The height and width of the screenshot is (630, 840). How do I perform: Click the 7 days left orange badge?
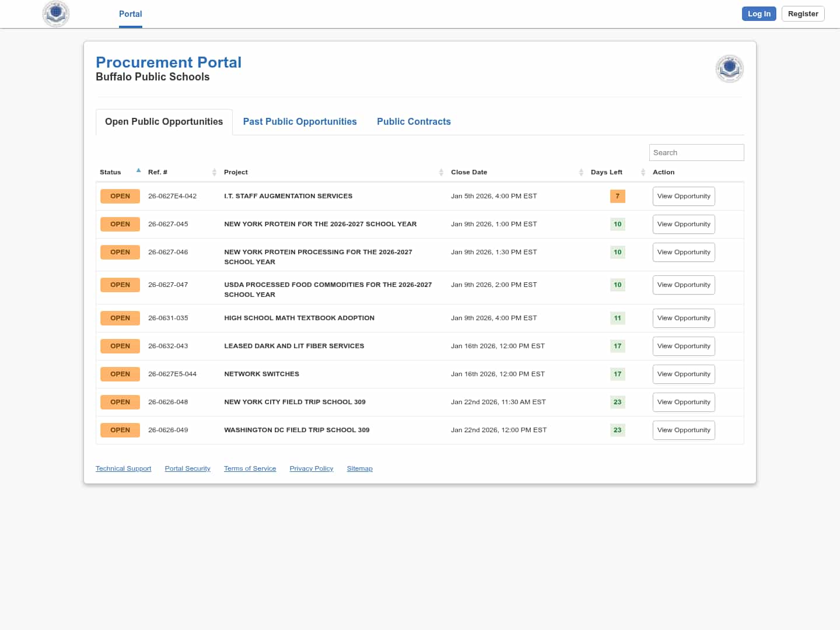click(617, 196)
